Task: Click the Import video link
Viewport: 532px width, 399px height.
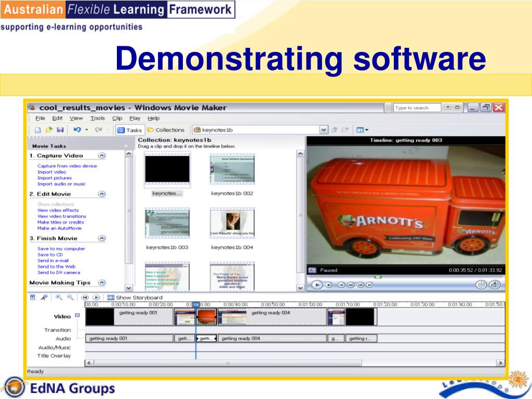Action: tap(51, 172)
